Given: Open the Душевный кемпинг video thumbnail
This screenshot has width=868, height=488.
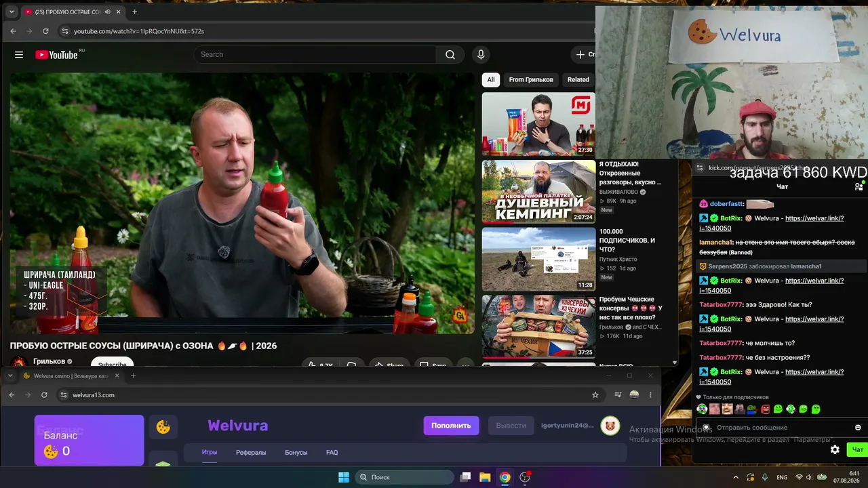Looking at the screenshot, I should pos(538,192).
